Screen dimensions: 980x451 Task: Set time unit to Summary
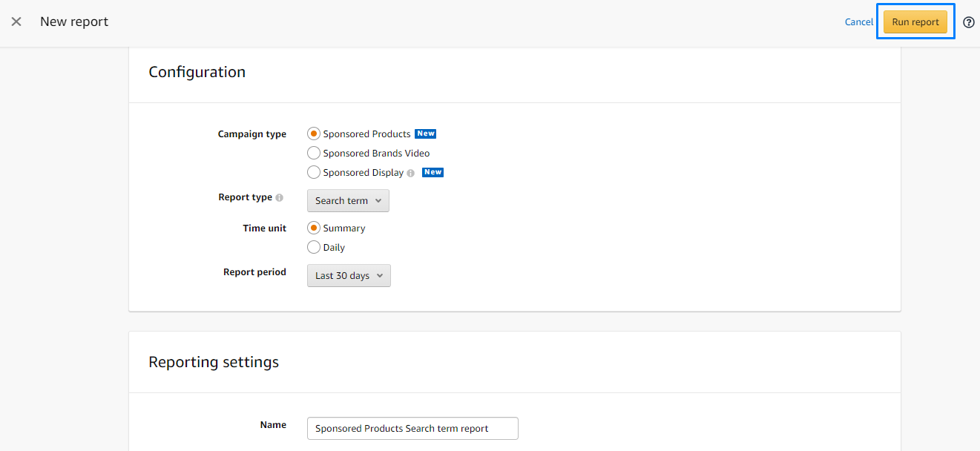pos(314,228)
